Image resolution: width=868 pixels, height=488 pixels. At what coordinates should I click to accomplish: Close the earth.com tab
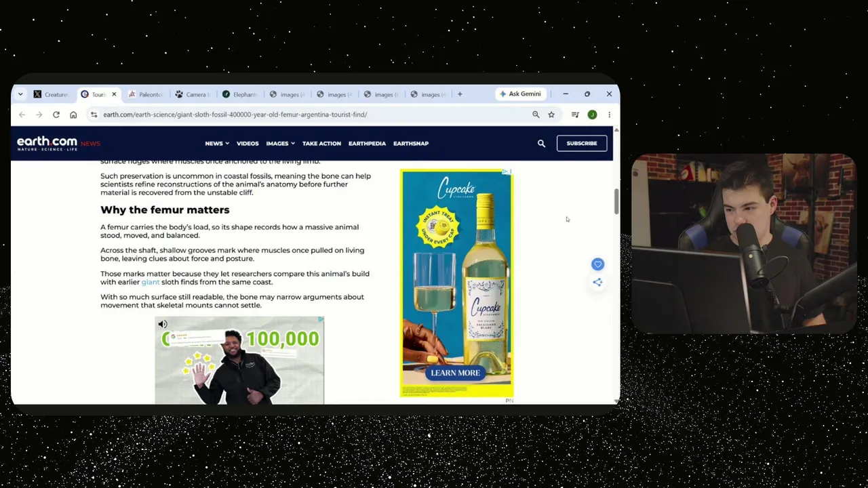pyautogui.click(x=114, y=94)
